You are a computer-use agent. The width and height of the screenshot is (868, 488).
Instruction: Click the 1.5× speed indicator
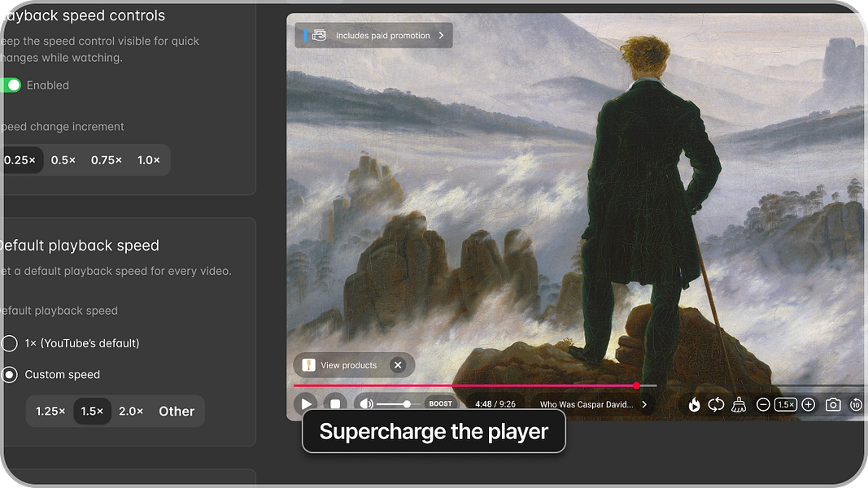(786, 405)
